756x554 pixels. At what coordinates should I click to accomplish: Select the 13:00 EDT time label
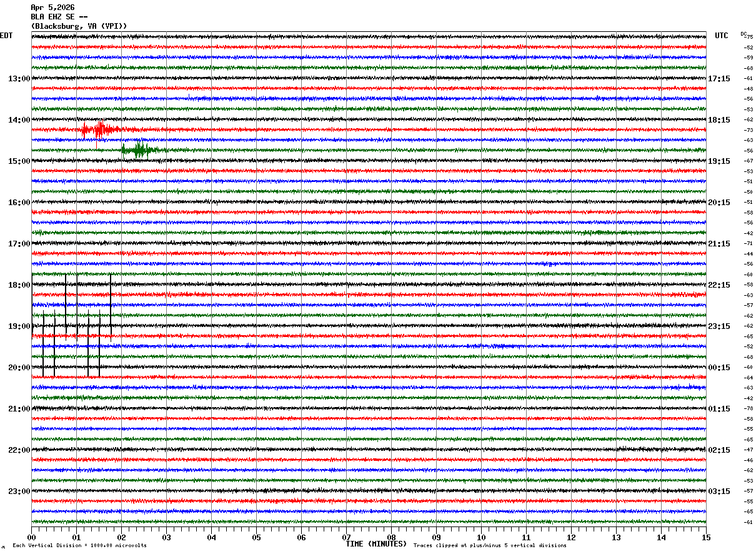(x=19, y=79)
